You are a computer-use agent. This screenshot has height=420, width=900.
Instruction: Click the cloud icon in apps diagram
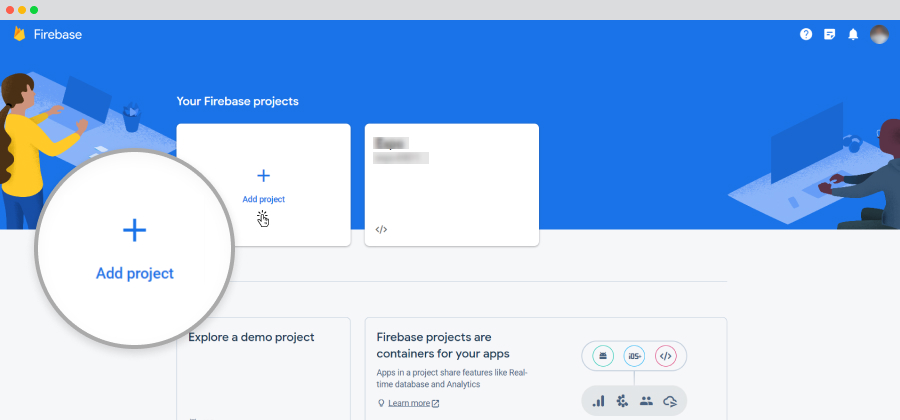[x=670, y=401]
